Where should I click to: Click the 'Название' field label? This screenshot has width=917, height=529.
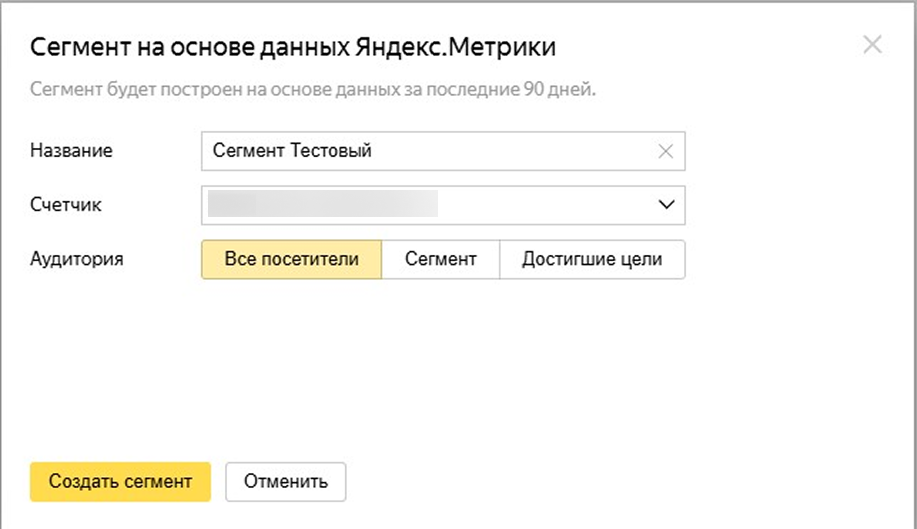pos(71,151)
